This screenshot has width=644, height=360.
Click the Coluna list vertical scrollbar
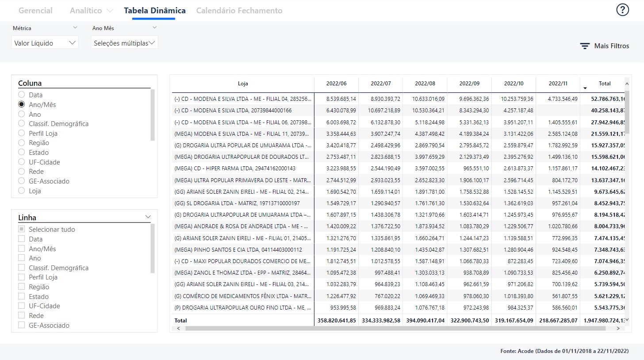(153, 115)
